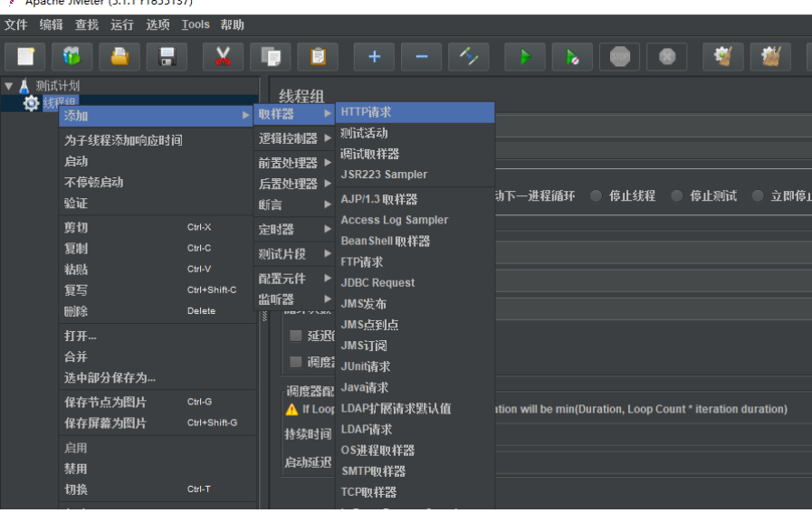Open the 编辑 menu
Image resolution: width=812 pixels, height=513 pixels.
click(52, 24)
